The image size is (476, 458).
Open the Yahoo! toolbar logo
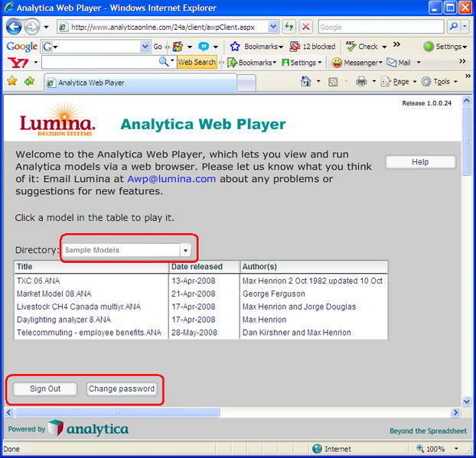pos(18,63)
